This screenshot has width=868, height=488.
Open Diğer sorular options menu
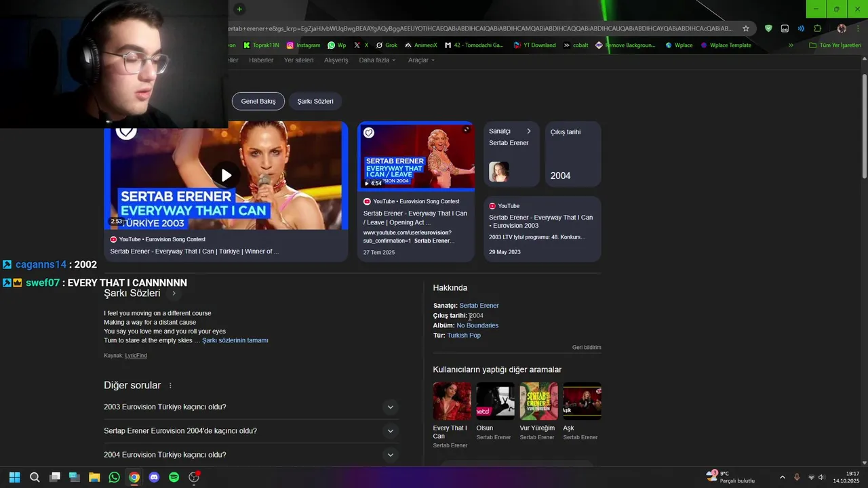point(170,386)
